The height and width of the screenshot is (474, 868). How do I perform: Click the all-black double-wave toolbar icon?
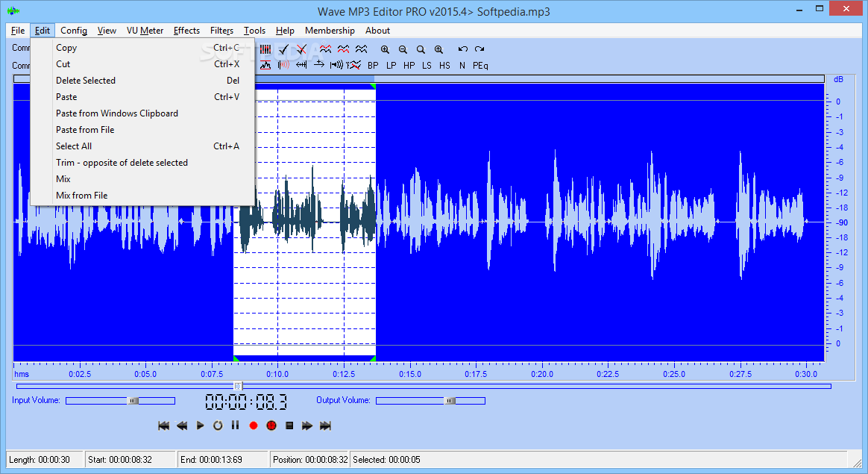[361, 49]
